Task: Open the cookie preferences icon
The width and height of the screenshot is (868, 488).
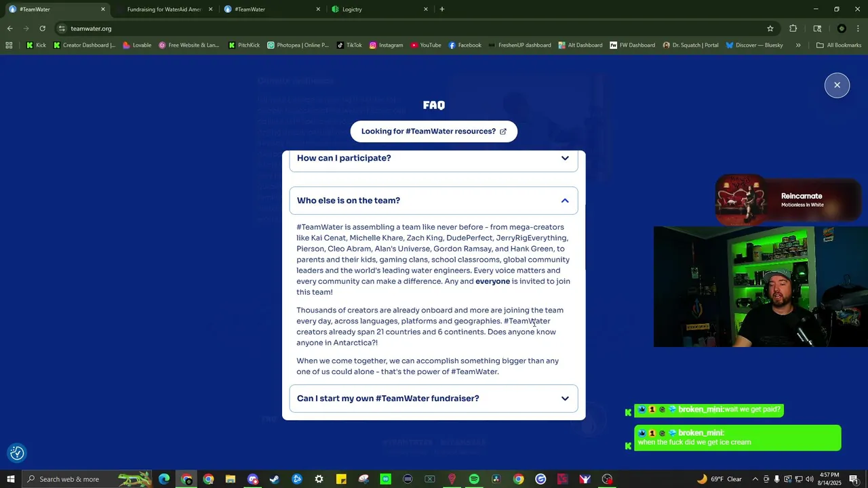Action: pyautogui.click(x=17, y=453)
